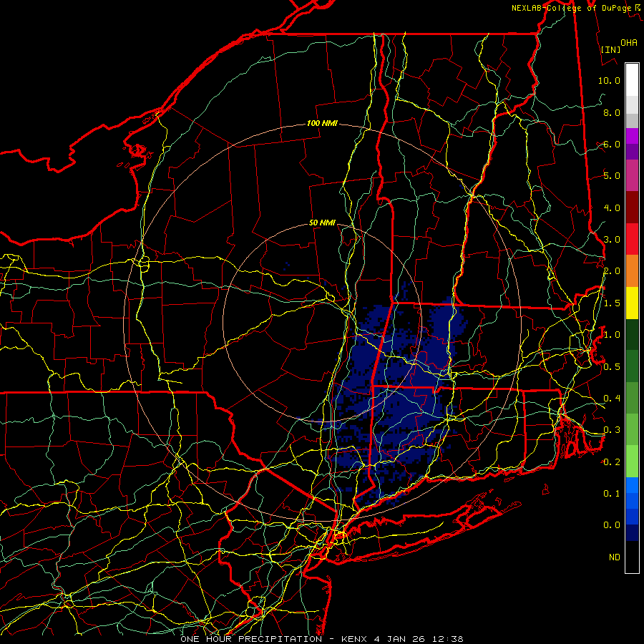Click the white swatch in the precipitation legend
Screen dimensions: 644x644
point(632,80)
